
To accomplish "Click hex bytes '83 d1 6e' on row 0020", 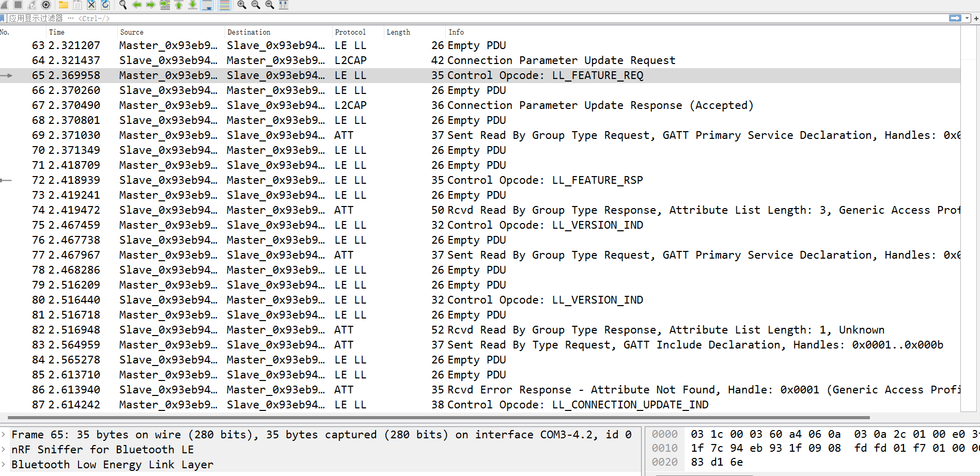I will [x=717, y=462].
